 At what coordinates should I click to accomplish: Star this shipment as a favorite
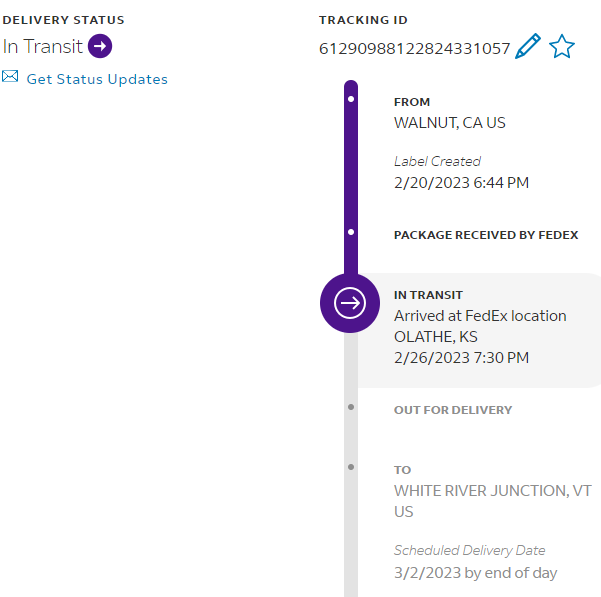(562, 47)
